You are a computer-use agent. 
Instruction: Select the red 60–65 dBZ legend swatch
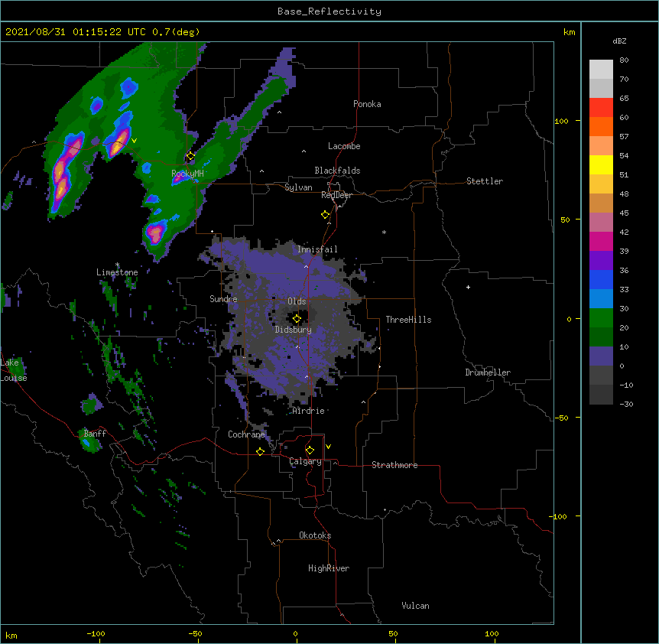601,108
